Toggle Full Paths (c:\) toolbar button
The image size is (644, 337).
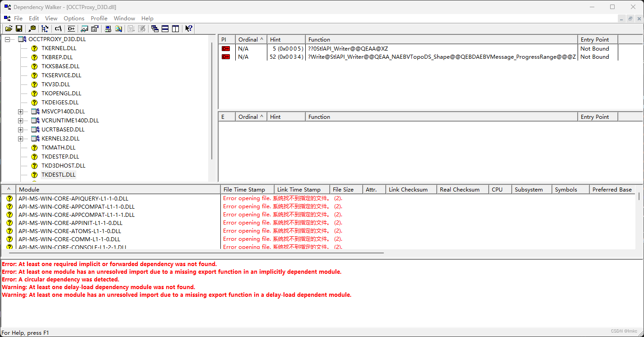58,28
